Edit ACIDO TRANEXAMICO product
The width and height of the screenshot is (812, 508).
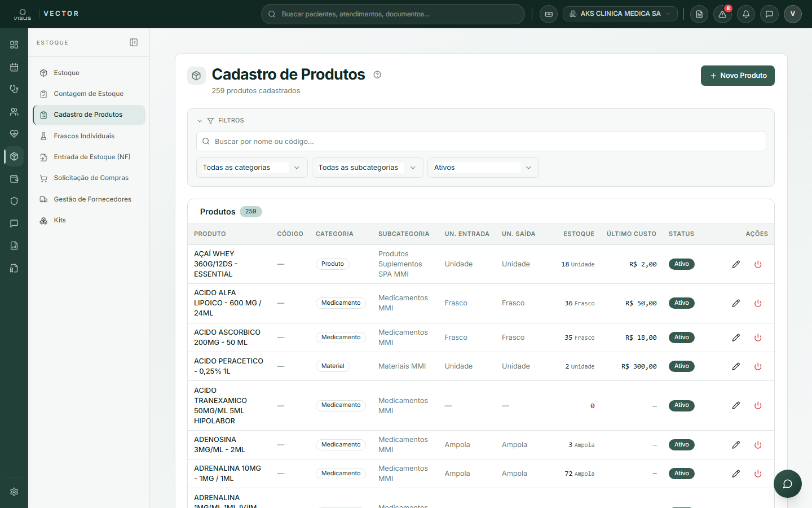(736, 405)
